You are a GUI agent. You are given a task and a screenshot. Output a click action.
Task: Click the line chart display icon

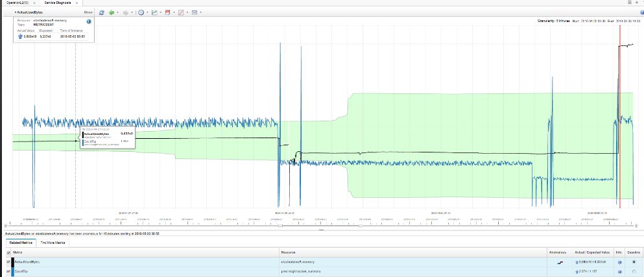pos(155,12)
